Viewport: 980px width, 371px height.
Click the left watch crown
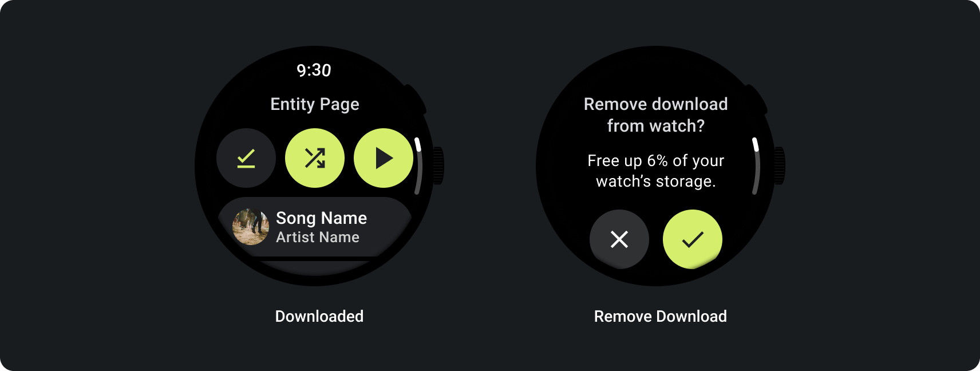pos(438,166)
